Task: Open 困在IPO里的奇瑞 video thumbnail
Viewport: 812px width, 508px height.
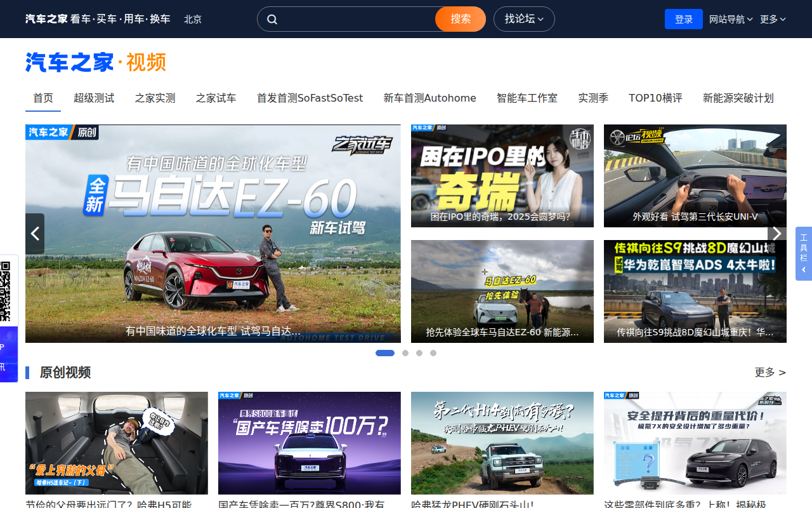Action: (x=502, y=176)
